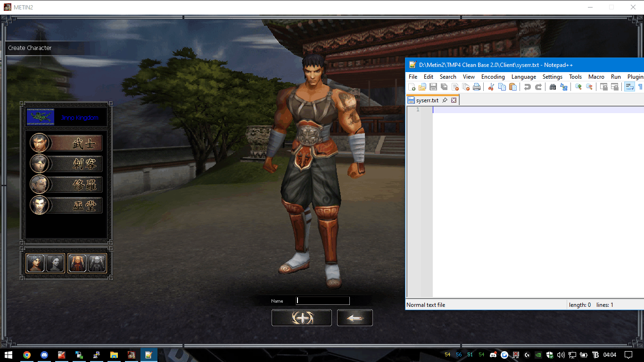This screenshot has height=362, width=644.
Task: Open the Language menu in Notepad++
Action: [523, 77]
